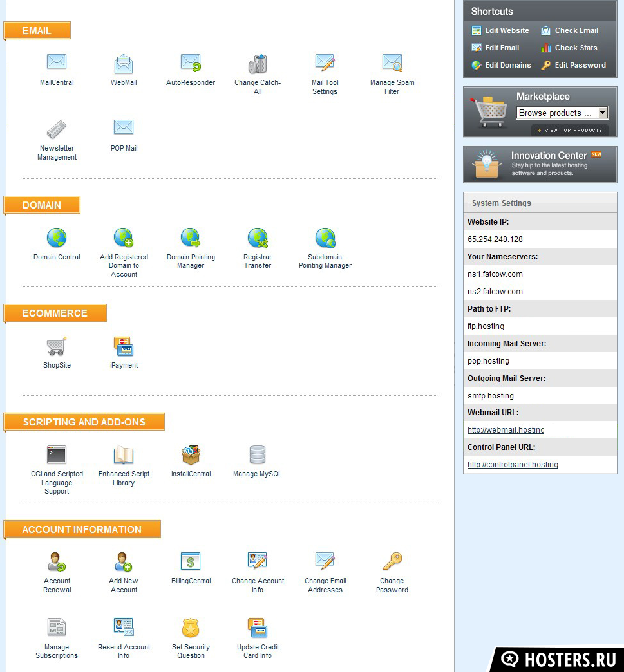
Task: Click the Change Catch-All trash icon
Action: 258,64
